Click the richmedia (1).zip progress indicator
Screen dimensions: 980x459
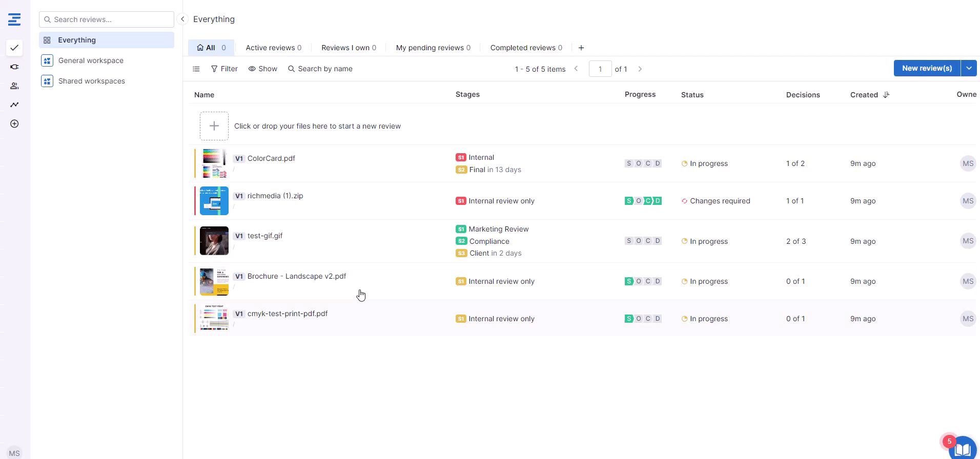643,201
